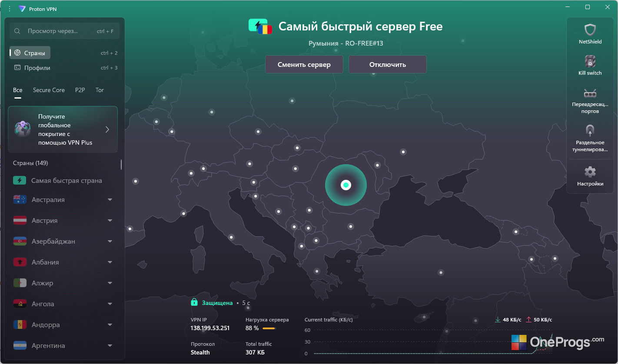The image size is (618, 364).
Task: Open the split tunneling icon
Action: (590, 130)
